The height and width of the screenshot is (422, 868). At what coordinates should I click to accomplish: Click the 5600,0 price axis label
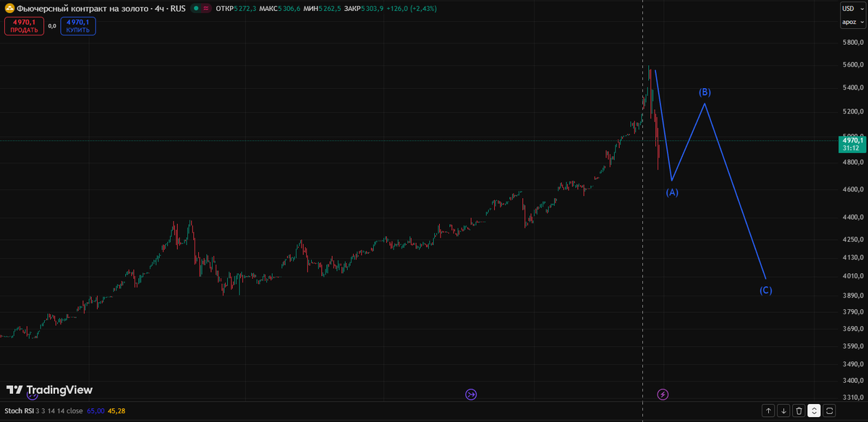[x=851, y=64]
